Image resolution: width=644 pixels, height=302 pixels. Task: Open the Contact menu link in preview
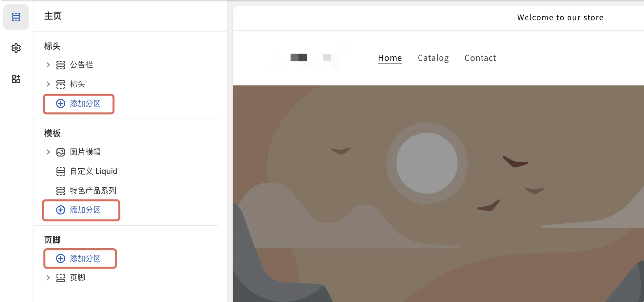tap(480, 58)
